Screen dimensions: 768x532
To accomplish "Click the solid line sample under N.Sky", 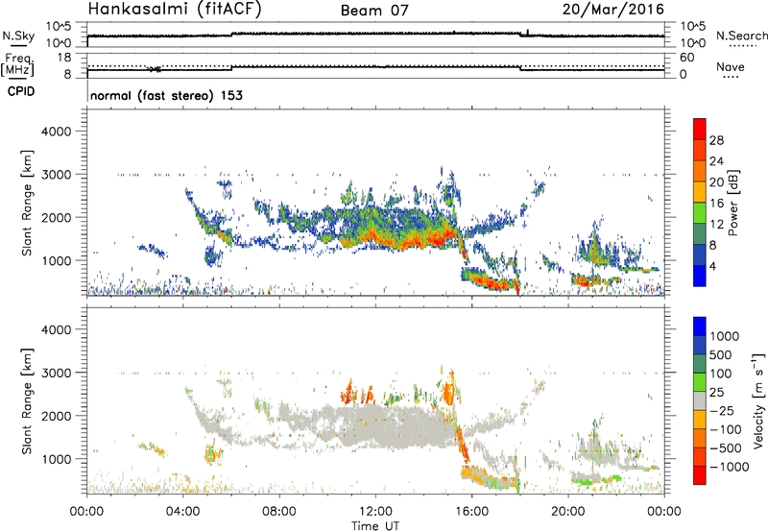I will [18, 46].
